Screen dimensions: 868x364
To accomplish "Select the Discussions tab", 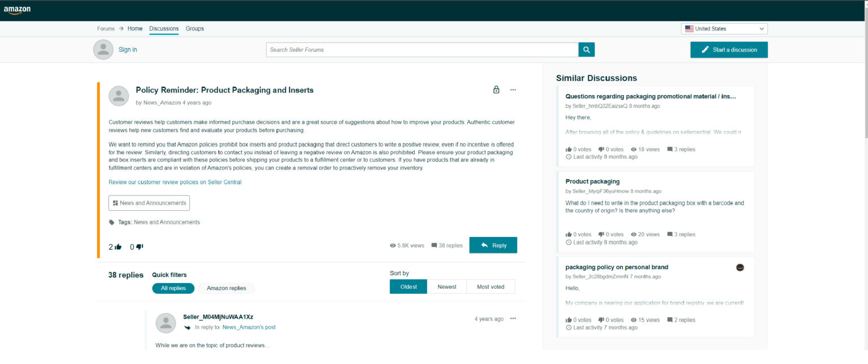I will [163, 28].
